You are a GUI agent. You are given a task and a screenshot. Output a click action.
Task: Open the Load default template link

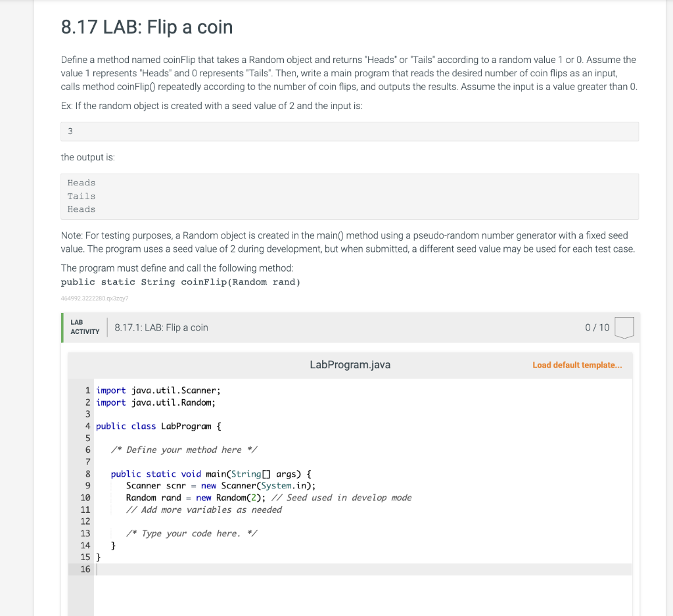(x=577, y=364)
